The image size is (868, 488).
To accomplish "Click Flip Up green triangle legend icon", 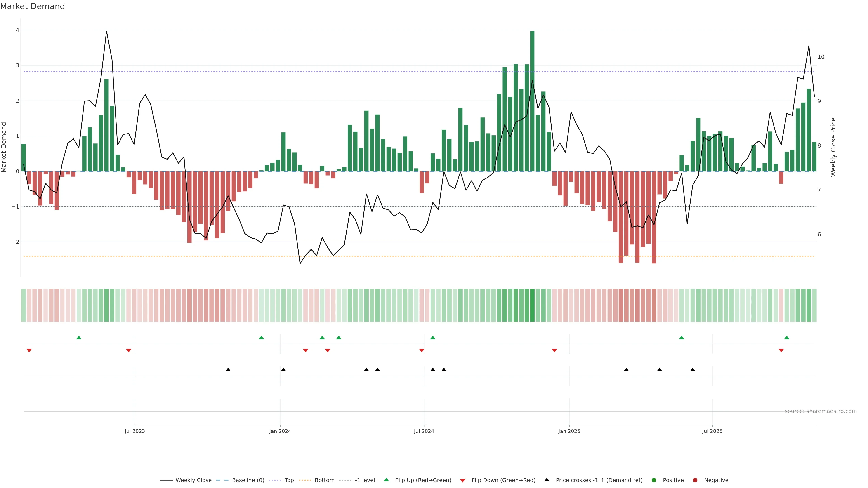I will point(387,480).
